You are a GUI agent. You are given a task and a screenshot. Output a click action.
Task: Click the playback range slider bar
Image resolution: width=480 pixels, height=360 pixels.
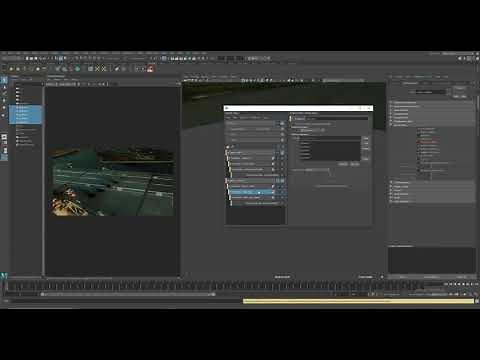pos(128,294)
